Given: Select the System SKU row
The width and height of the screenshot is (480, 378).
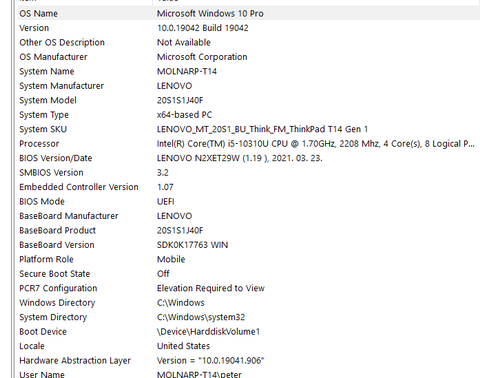Looking at the screenshot, I should (x=249, y=129).
